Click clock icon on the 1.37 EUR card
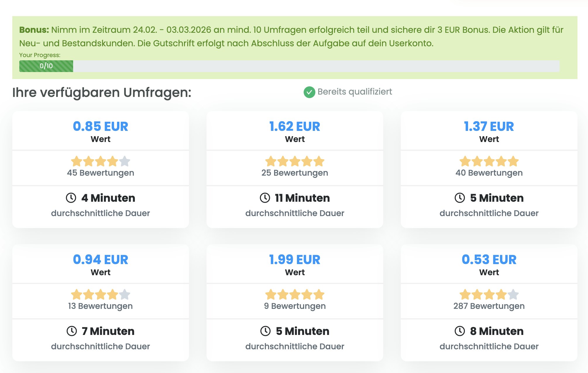The height and width of the screenshot is (373, 588). 460,198
